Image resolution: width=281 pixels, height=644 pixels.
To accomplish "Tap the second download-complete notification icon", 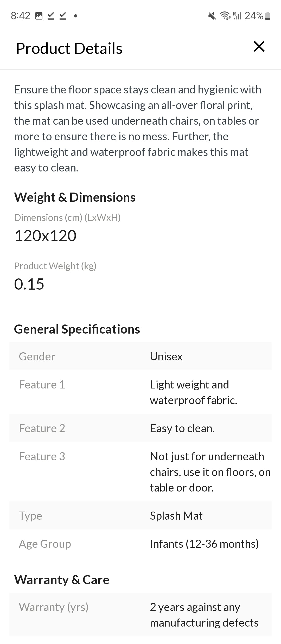I will (63, 16).
